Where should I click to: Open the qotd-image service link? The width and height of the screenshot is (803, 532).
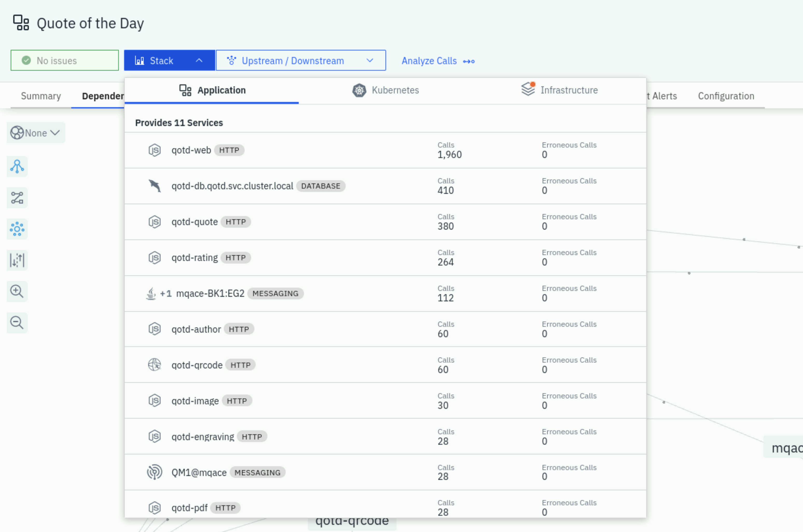pos(195,401)
